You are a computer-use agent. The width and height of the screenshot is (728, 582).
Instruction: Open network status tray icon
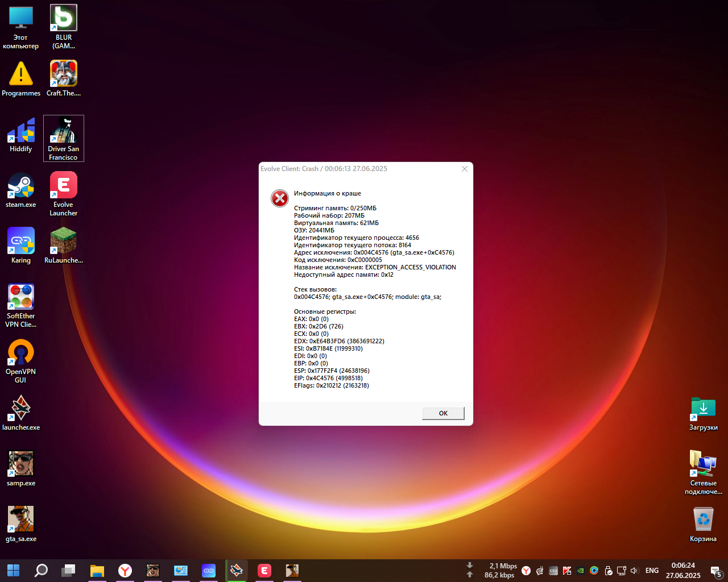click(622, 571)
